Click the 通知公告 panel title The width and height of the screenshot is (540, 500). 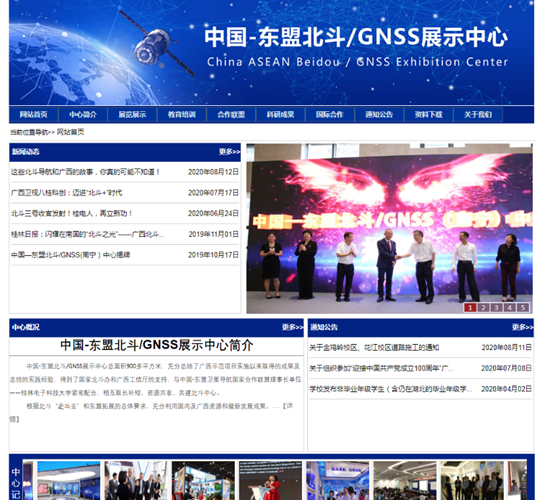pyautogui.click(x=324, y=327)
